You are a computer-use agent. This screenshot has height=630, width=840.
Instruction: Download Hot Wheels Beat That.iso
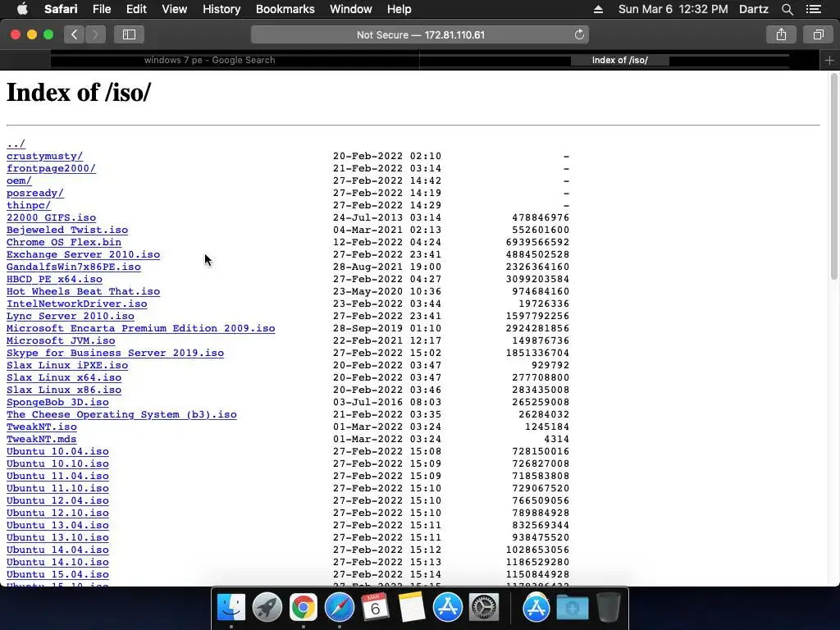pos(83,291)
